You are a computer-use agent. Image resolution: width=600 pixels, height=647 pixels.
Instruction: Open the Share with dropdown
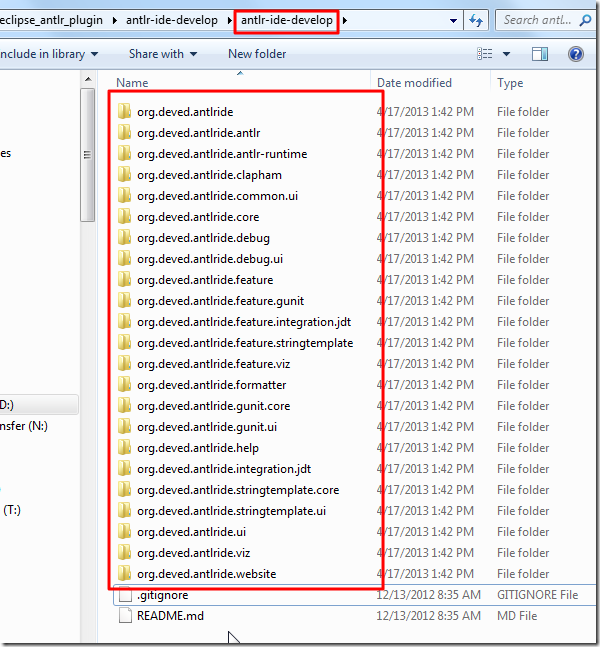[163, 54]
